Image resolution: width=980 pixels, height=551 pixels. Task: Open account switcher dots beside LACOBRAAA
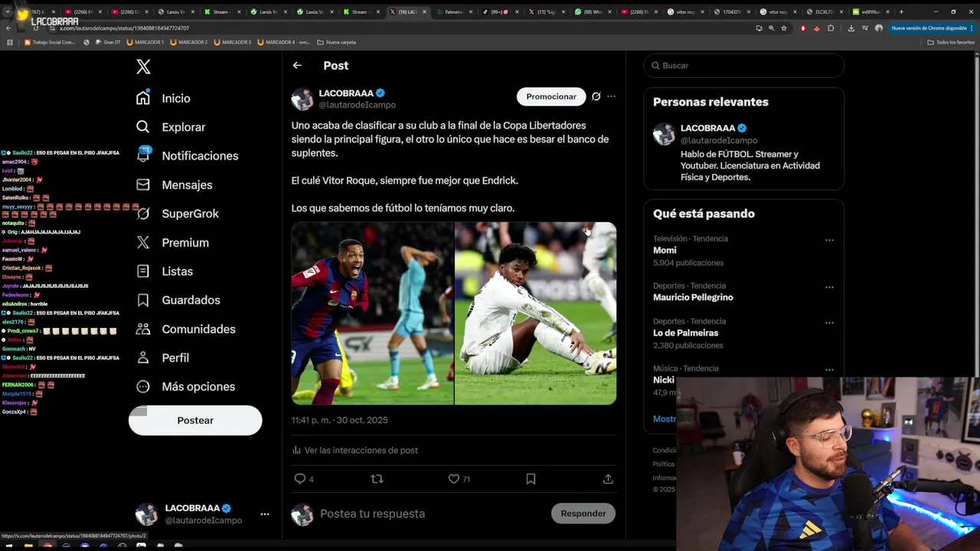265,514
